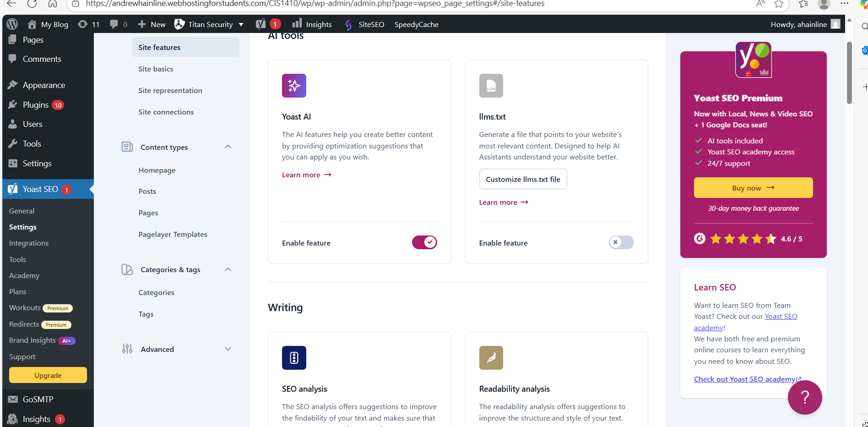The height and width of the screenshot is (427, 868).
Task: Open the Yoast AI sparkle feature icon
Action: pos(294,86)
